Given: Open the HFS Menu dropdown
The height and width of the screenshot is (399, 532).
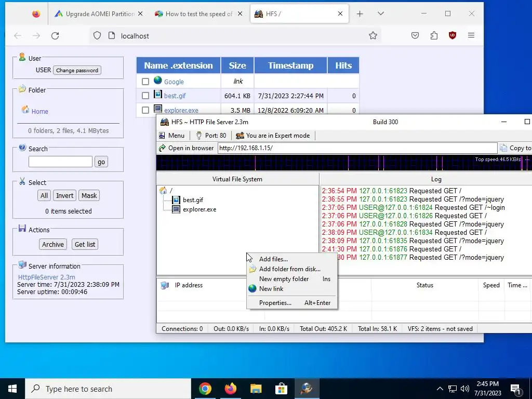Looking at the screenshot, I should [171, 136].
